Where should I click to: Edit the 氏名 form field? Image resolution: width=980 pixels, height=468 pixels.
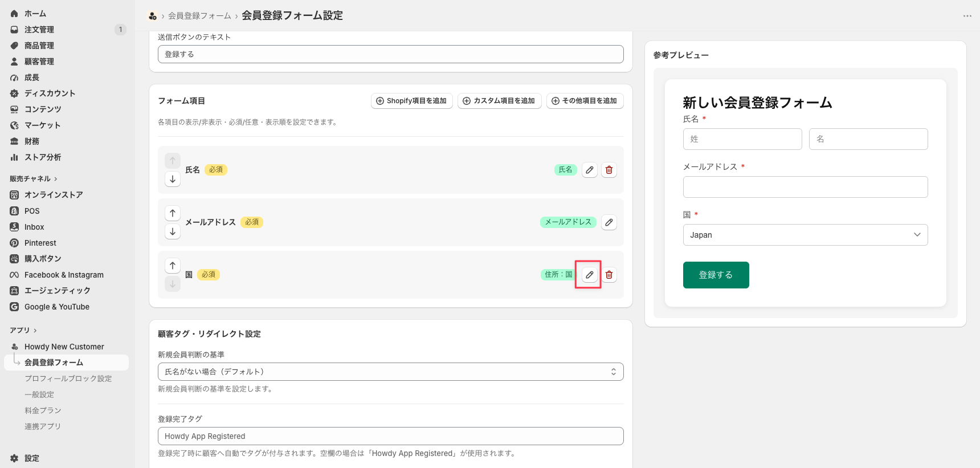pos(590,170)
